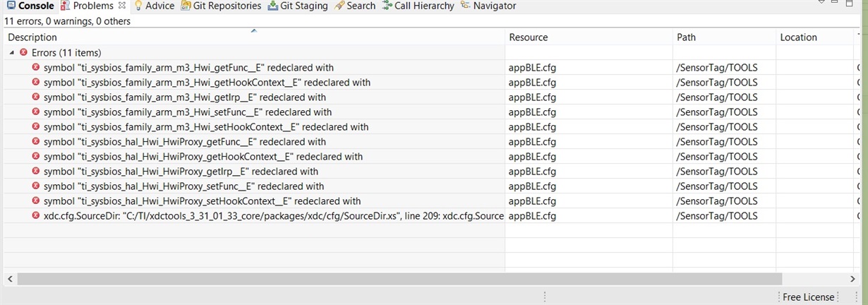Open the view menu dropdown triangle

821,2
